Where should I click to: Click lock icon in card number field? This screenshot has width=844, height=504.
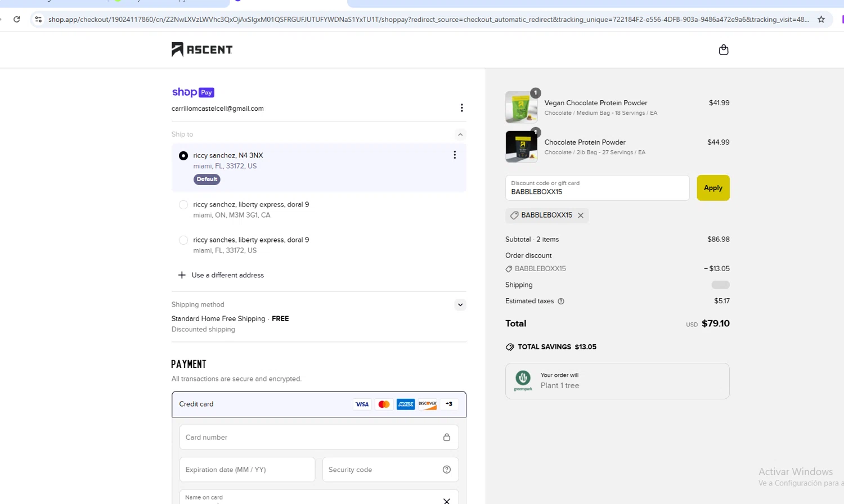(447, 437)
